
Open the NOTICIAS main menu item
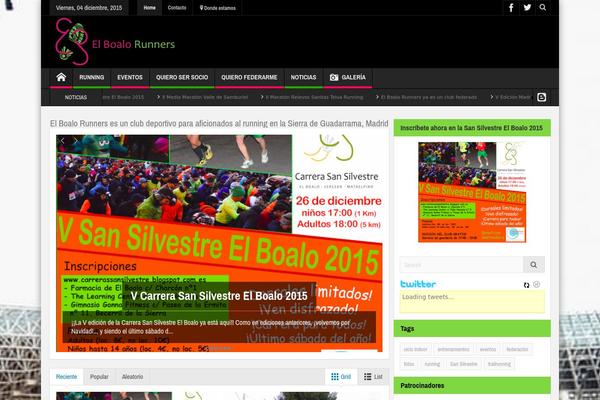[303, 77]
